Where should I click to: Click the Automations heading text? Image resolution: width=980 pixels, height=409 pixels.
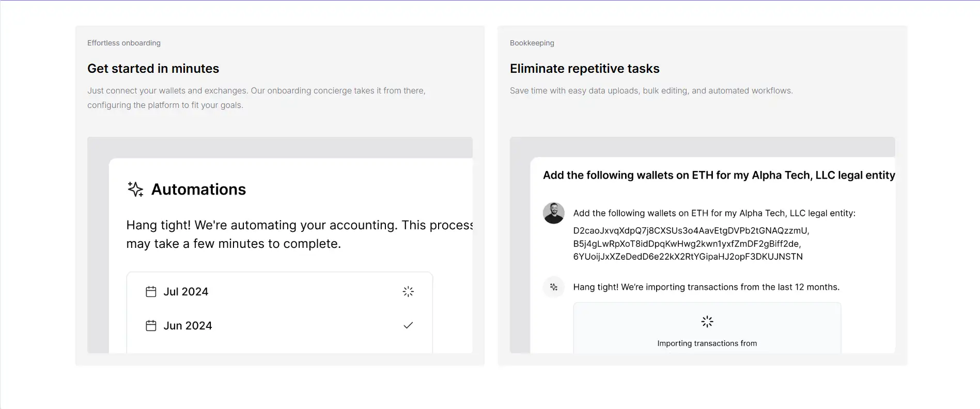[198, 190]
